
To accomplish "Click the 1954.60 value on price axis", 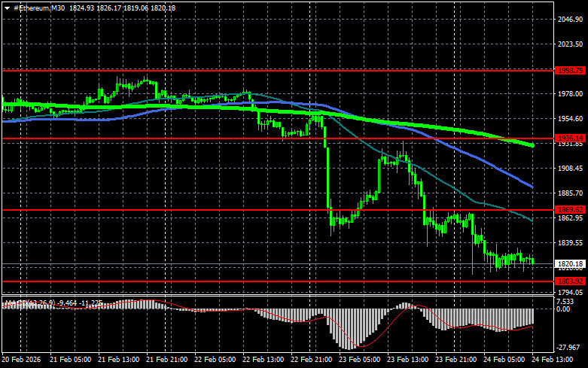I will coord(570,118).
